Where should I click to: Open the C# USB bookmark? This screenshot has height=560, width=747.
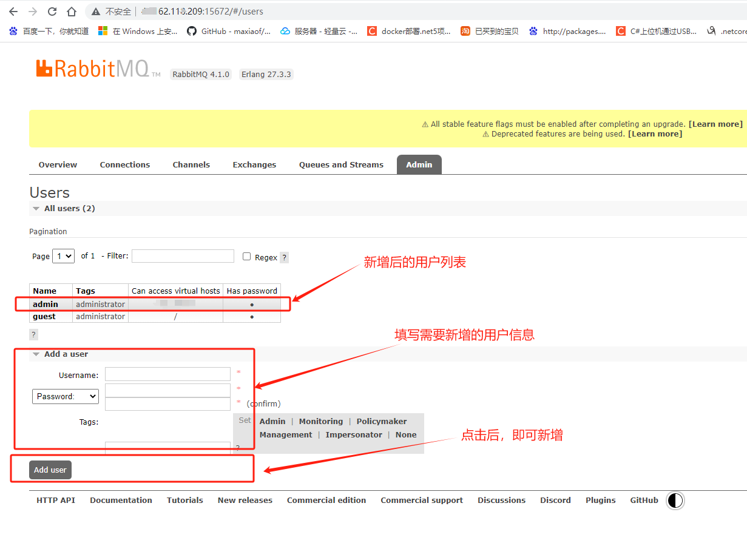tap(657, 31)
